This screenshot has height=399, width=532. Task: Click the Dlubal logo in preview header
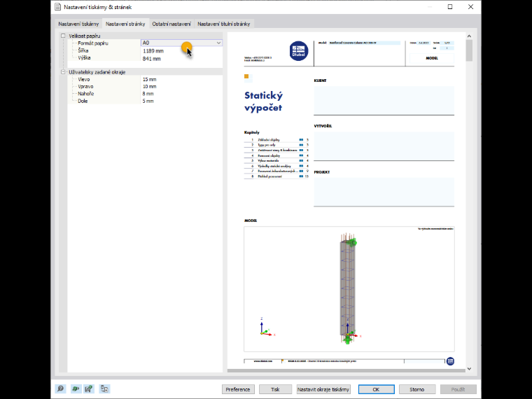[299, 51]
